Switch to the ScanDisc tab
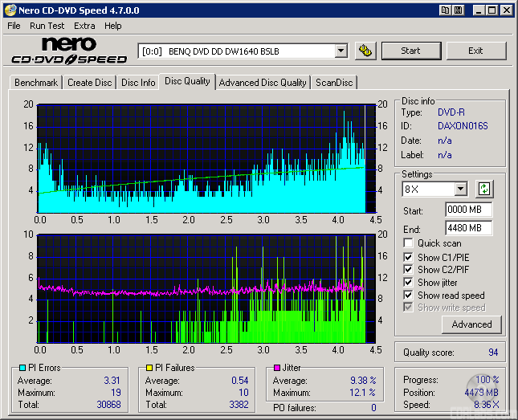 click(x=334, y=83)
